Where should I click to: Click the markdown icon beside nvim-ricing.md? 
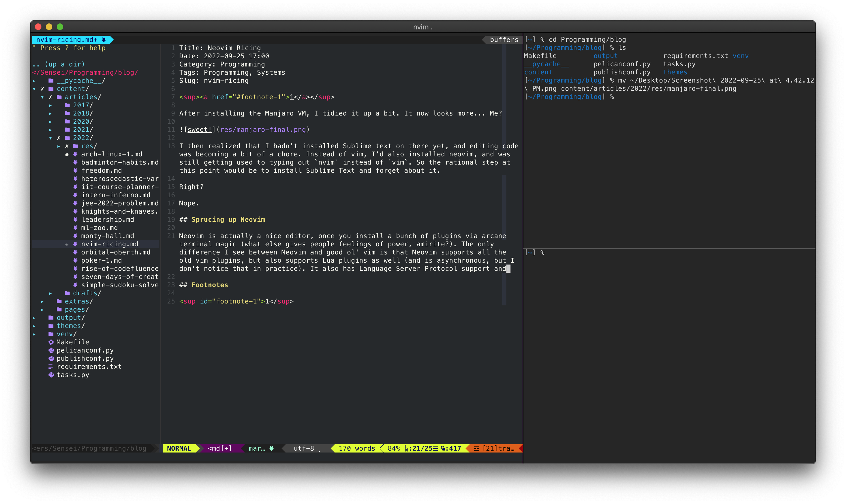pos(75,244)
